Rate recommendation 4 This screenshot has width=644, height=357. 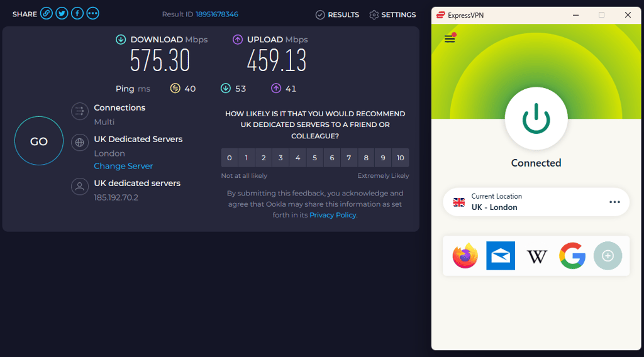(297, 158)
